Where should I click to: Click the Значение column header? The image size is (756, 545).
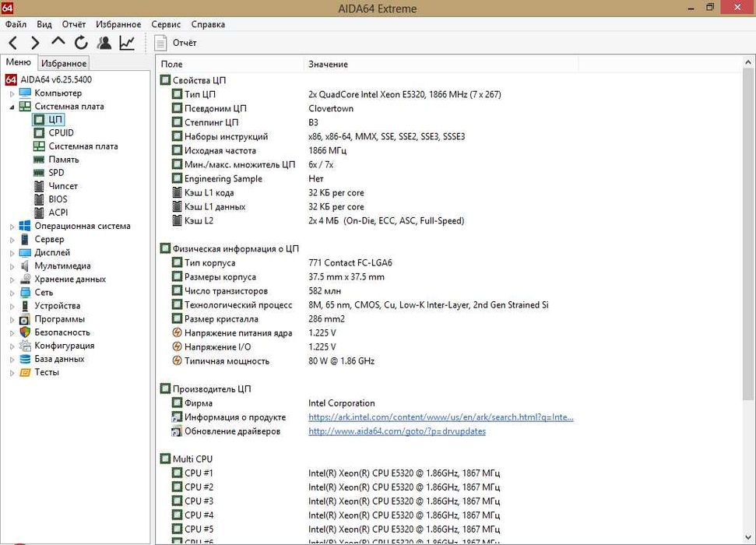tap(441, 64)
